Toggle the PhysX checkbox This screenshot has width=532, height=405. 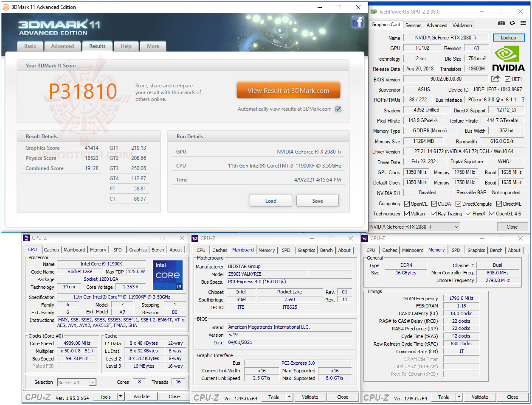[x=468, y=214]
